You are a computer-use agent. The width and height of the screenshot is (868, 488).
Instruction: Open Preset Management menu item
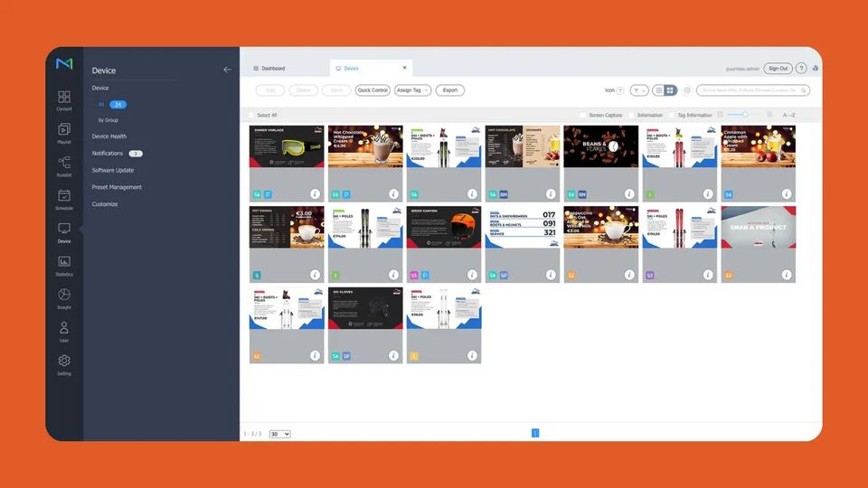coord(117,187)
